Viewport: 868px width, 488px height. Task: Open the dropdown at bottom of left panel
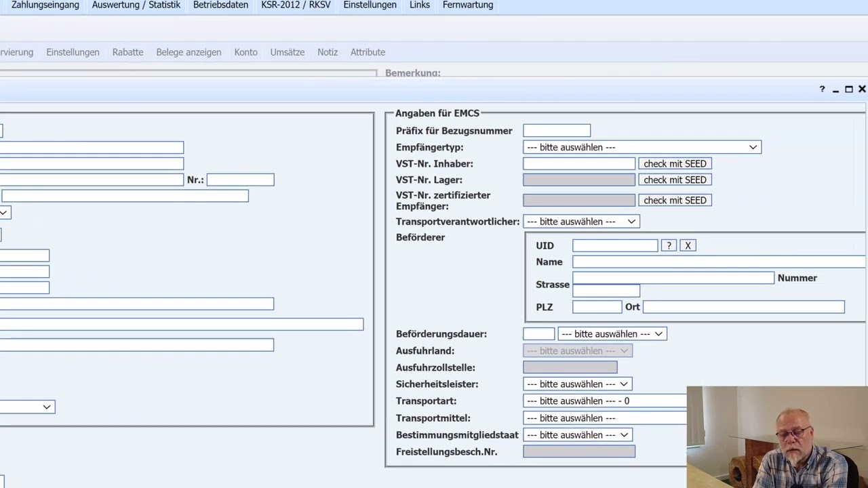pos(27,407)
